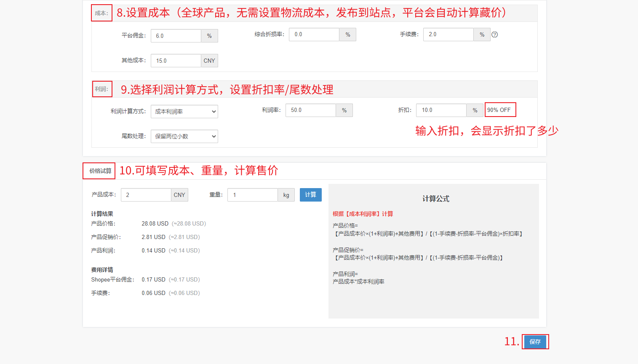Click the red 根据【成本利润率】计算 text
This screenshot has width=638, height=364.
coord(363,214)
